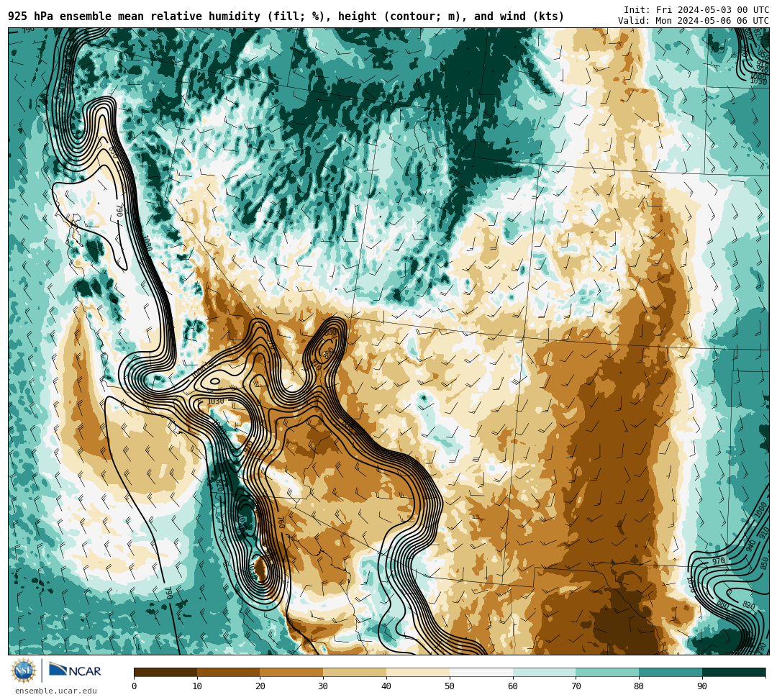The image size is (777, 700).
Task: Click the NSF logo
Action: coord(24,671)
